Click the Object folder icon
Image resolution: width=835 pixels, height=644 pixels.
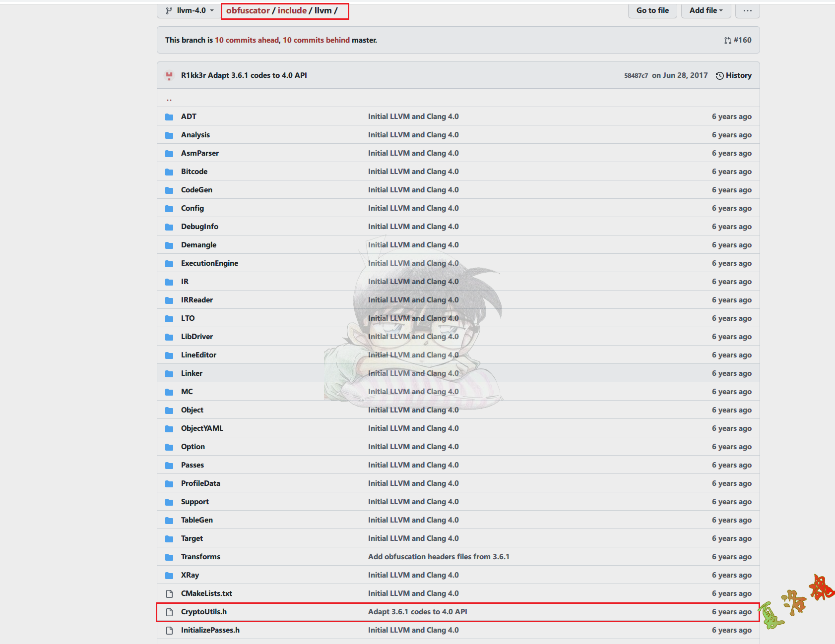[x=169, y=410]
